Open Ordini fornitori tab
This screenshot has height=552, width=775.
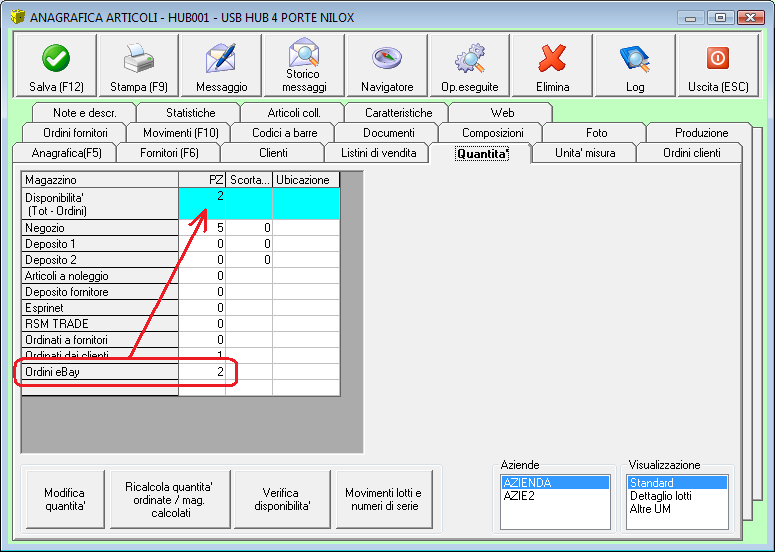75,133
